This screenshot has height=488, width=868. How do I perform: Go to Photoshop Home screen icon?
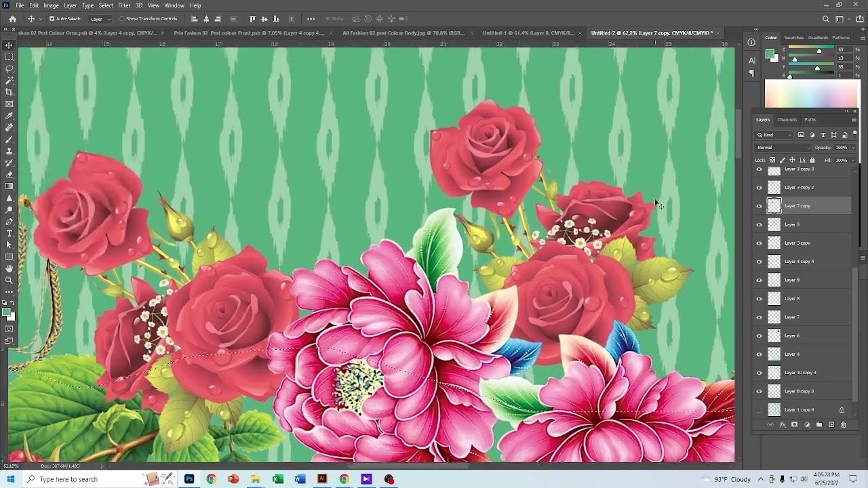[12, 19]
